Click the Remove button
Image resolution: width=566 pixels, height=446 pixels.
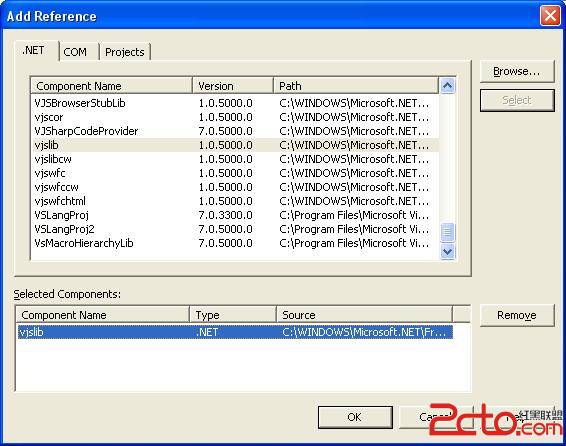tap(517, 315)
